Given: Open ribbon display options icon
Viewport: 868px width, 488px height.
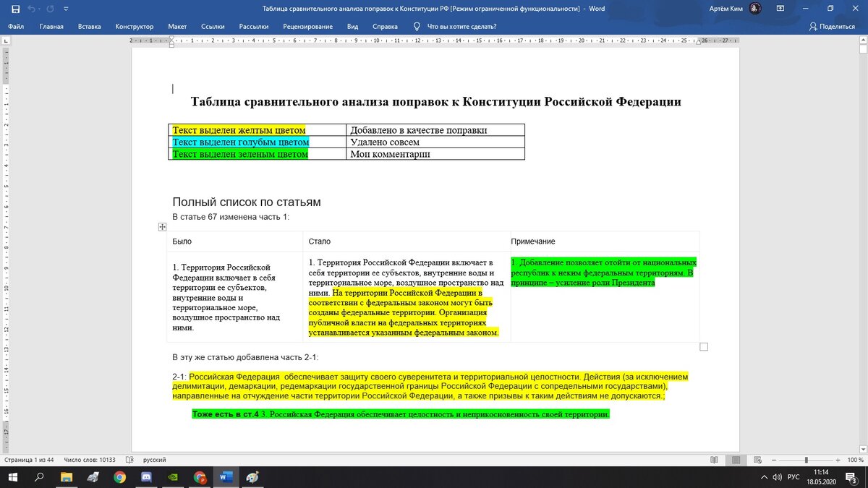Looking at the screenshot, I should (x=780, y=8).
